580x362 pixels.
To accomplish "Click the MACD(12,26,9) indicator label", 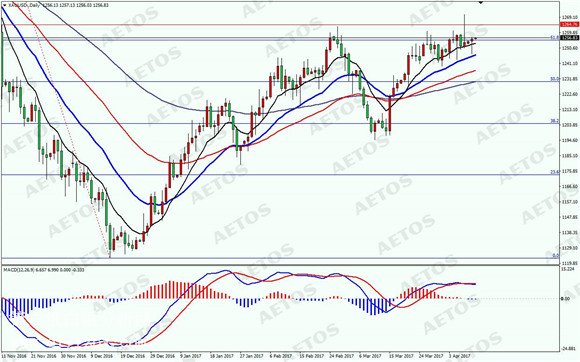I will 17,270.
